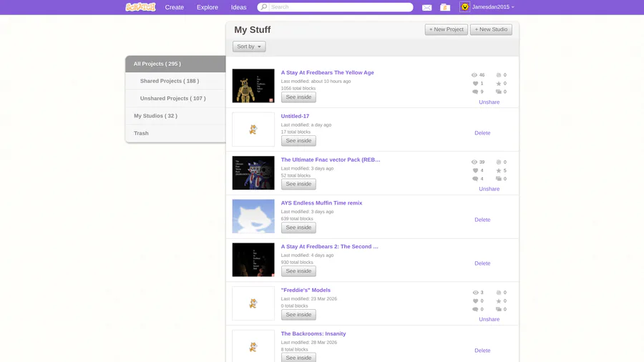Open the AYS Endless Muffin Time thumbnail

click(x=253, y=216)
